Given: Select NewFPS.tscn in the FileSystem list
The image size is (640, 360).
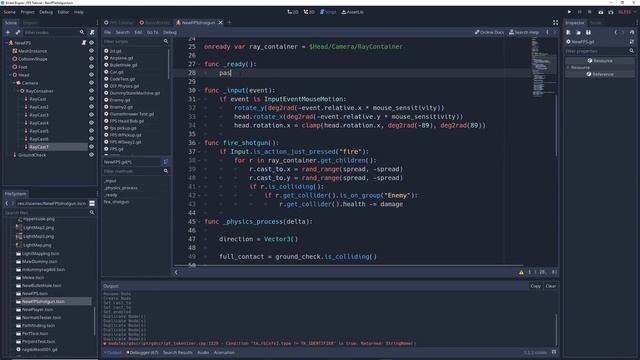Looking at the screenshot, I should pos(35,293).
